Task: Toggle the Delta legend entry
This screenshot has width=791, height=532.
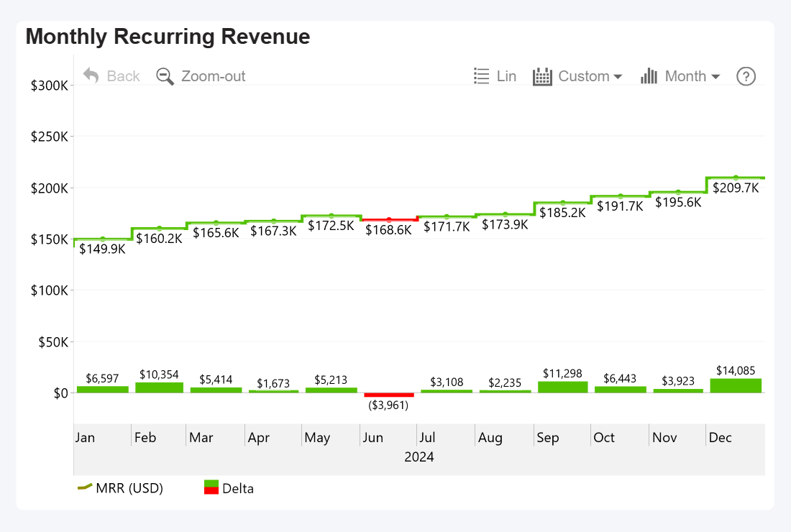Action: point(229,487)
